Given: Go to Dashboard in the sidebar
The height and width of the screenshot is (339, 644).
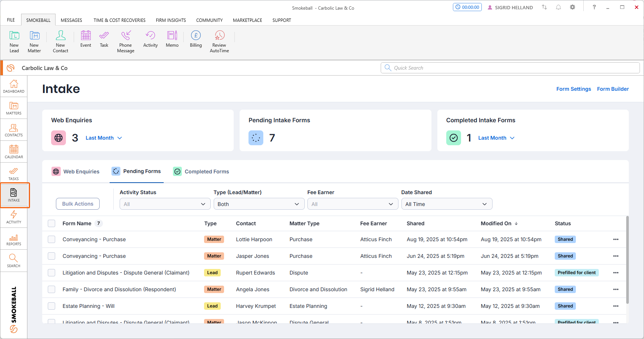Looking at the screenshot, I should click(14, 86).
